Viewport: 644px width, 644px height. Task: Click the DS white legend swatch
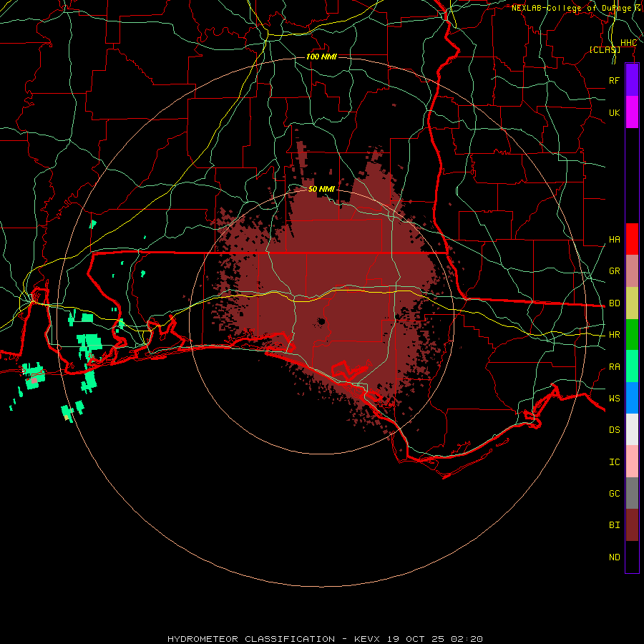(632, 429)
